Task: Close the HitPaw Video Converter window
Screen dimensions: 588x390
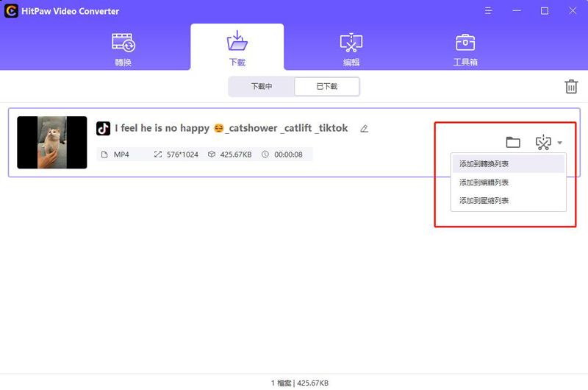Action: coord(573,11)
